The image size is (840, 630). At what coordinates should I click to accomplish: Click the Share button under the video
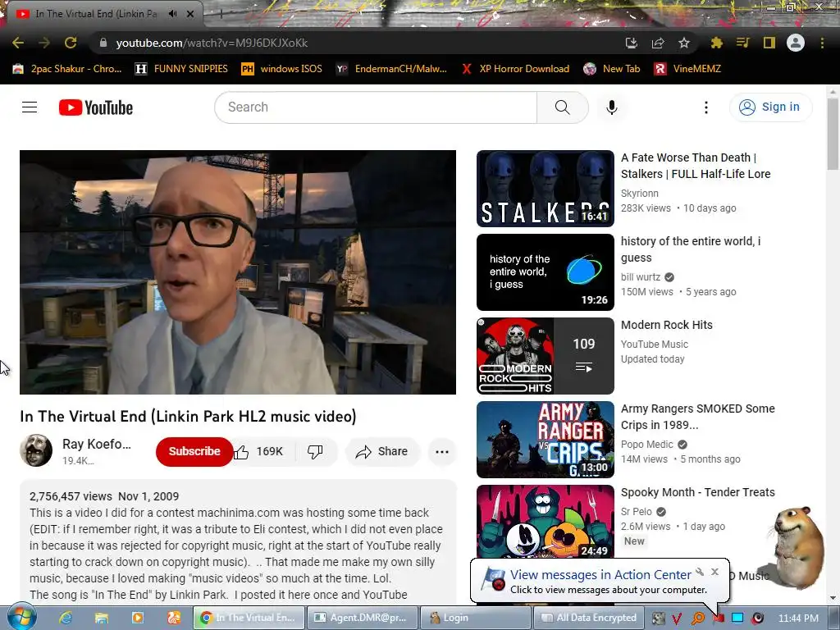382,452
